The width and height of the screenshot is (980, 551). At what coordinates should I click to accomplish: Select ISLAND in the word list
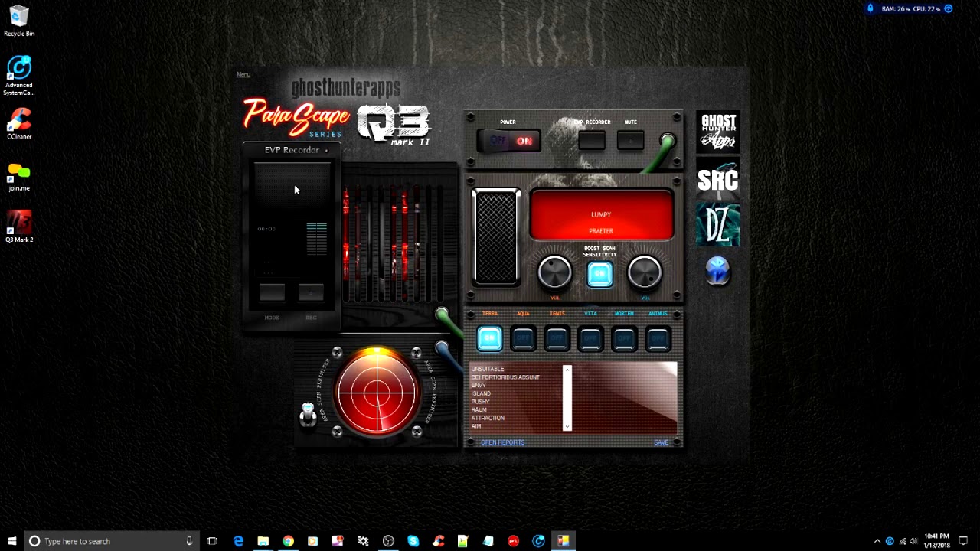481,393
